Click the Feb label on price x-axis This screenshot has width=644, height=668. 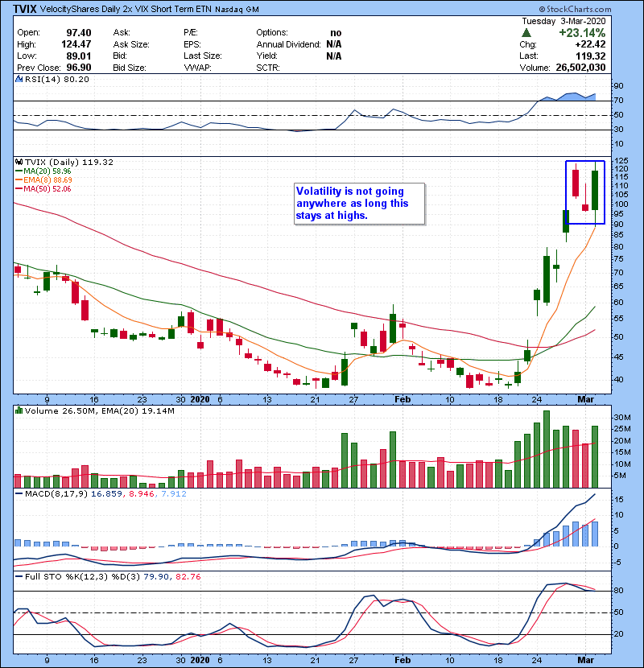[402, 399]
